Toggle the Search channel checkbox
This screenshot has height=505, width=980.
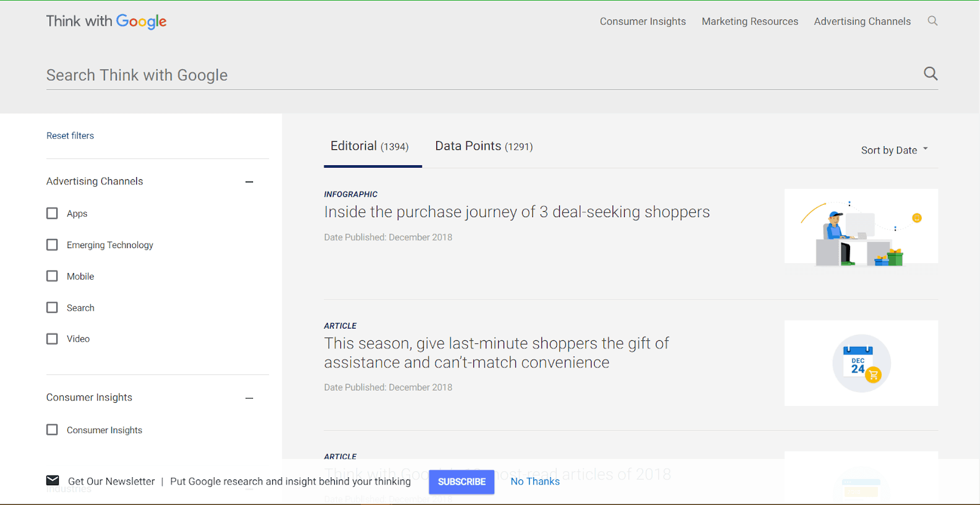[x=52, y=308]
